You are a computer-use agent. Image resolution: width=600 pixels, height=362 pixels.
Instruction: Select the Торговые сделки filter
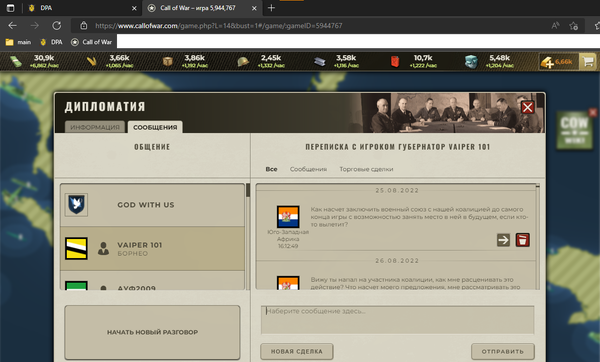click(x=366, y=169)
